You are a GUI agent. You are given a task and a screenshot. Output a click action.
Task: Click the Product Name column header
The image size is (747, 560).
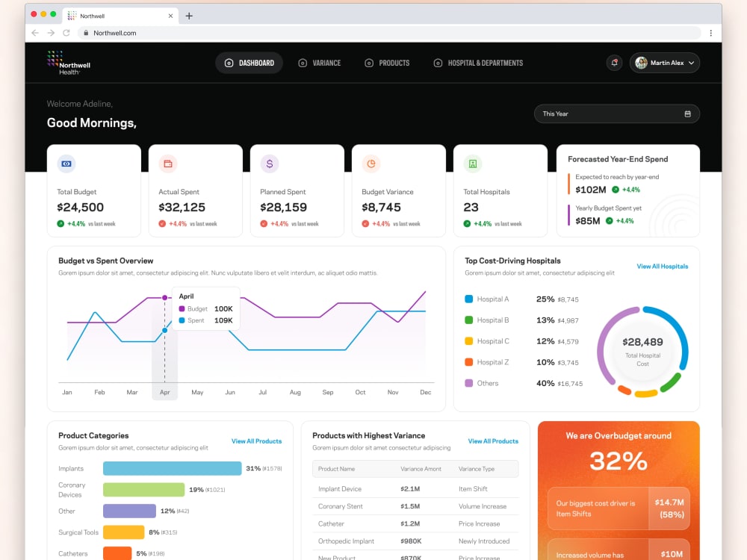click(336, 469)
